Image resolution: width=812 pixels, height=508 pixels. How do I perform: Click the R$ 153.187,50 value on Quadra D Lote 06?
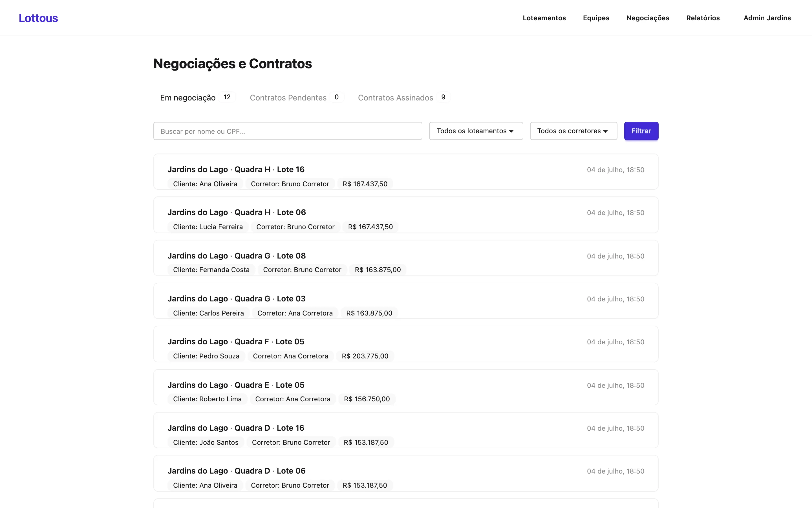[365, 485]
